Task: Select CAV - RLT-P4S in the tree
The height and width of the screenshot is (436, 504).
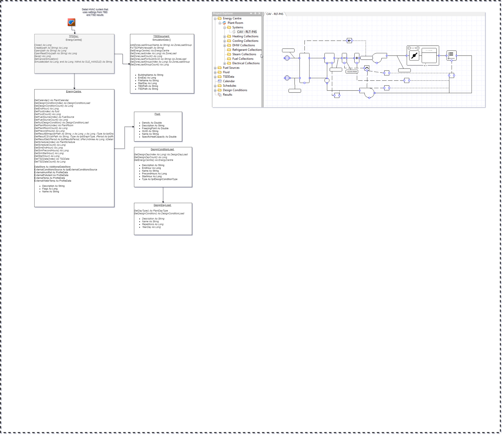Action: [x=247, y=32]
